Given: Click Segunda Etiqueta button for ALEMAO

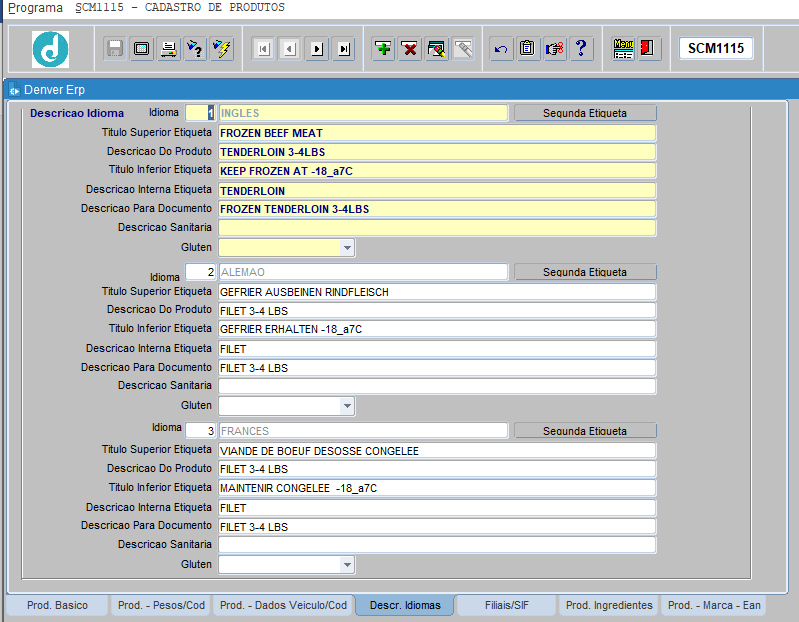Looking at the screenshot, I should click(x=585, y=272).
